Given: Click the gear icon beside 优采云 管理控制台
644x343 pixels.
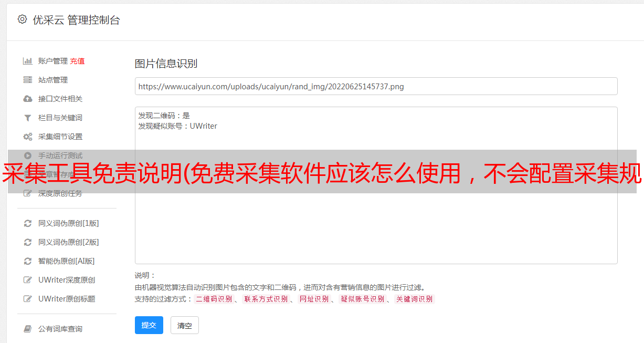Looking at the screenshot, I should 22,19.
